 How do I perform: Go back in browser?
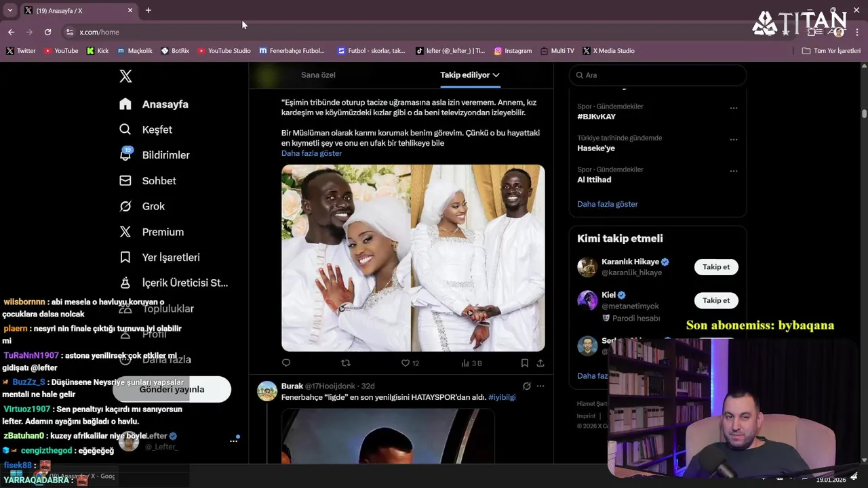[11, 32]
